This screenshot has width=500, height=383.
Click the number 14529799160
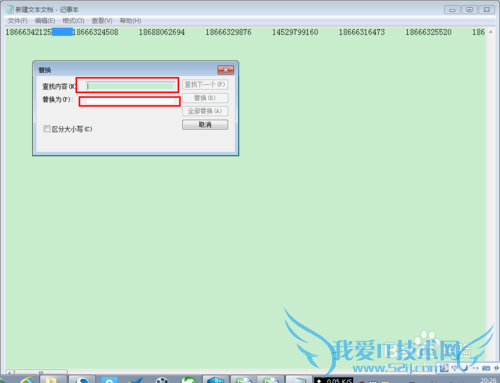pos(295,32)
